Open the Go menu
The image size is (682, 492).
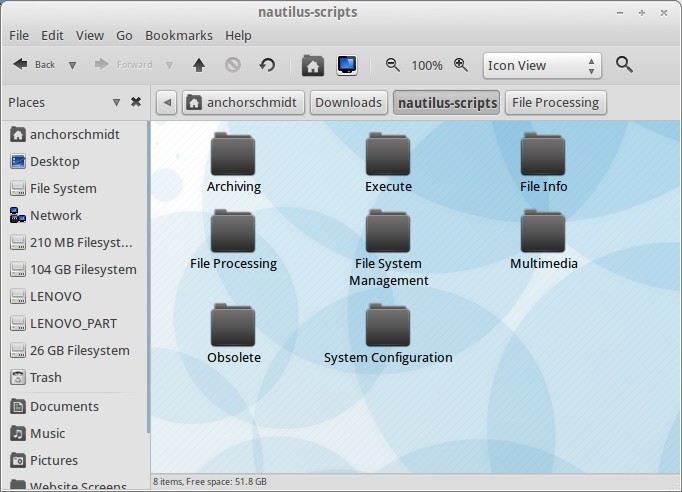(124, 35)
